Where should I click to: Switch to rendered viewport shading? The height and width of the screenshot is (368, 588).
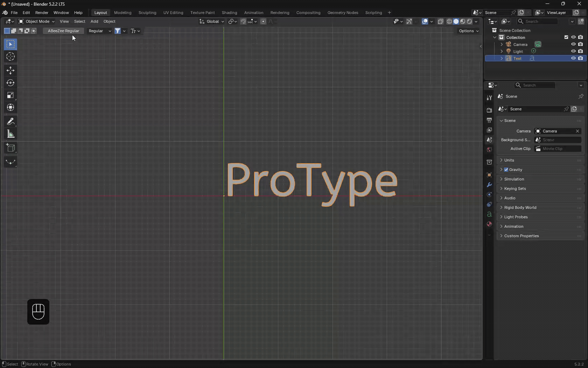pyautogui.click(x=469, y=21)
